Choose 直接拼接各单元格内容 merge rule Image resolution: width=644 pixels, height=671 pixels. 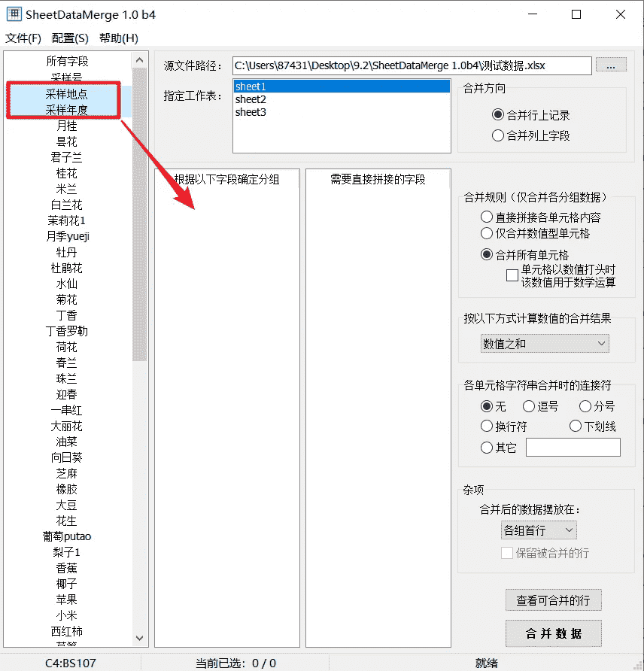[x=487, y=217]
